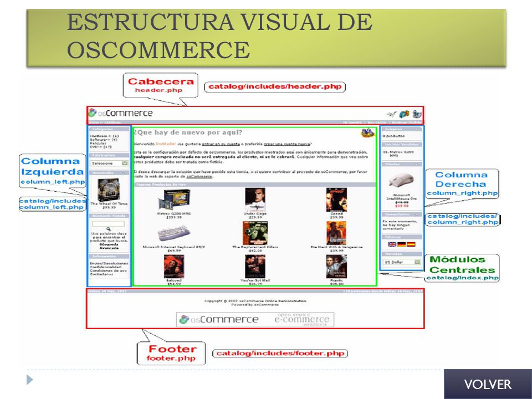Click the icon beside the ¿Que hay de nuevo heading
The width and height of the screenshot is (532, 399).
[367, 132]
